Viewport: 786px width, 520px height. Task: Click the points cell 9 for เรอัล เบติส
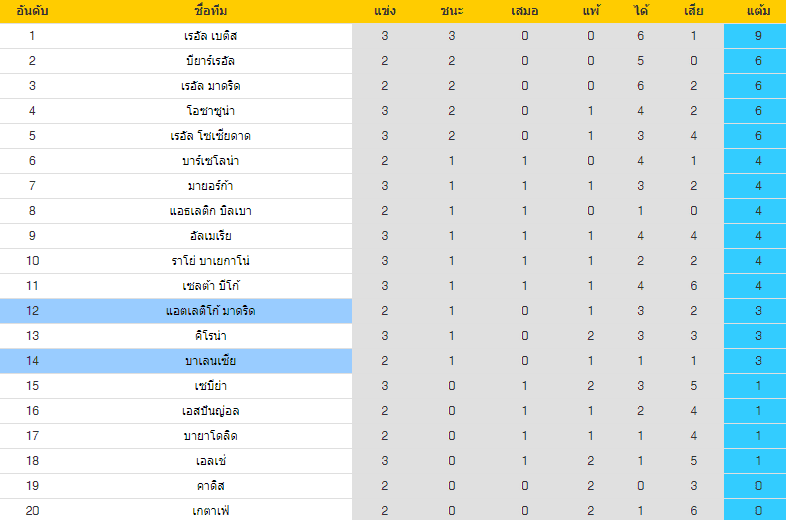click(758, 36)
